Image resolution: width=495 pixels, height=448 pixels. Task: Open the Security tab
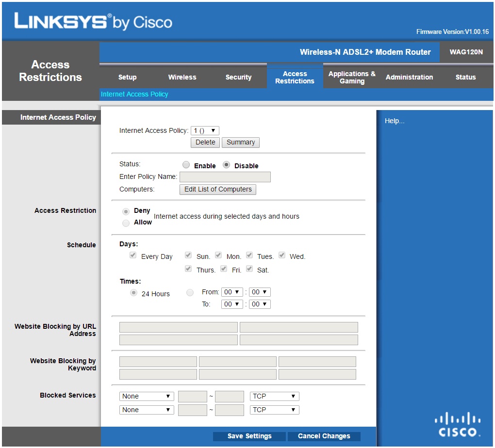pyautogui.click(x=238, y=77)
